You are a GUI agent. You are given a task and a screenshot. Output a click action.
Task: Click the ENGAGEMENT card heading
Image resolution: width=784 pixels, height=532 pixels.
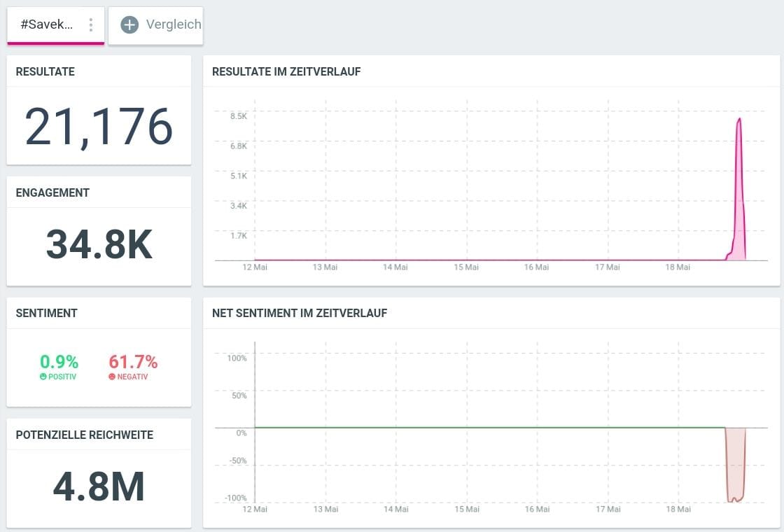pyautogui.click(x=52, y=192)
